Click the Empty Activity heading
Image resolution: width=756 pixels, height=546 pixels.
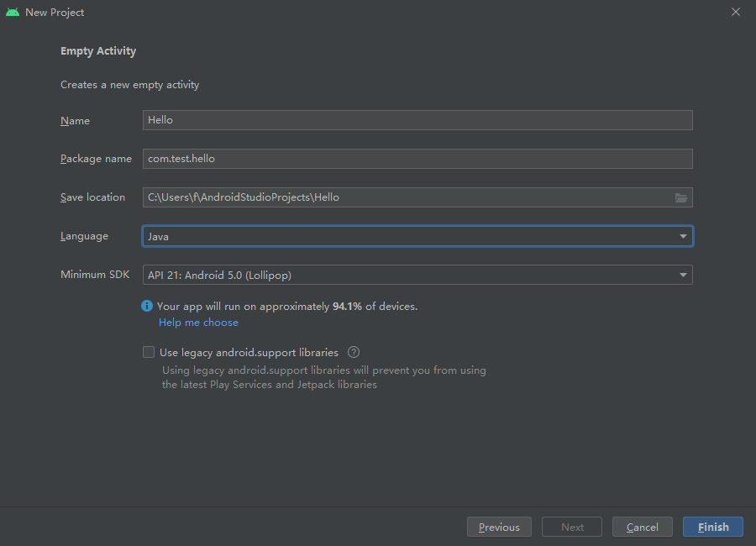(x=98, y=51)
